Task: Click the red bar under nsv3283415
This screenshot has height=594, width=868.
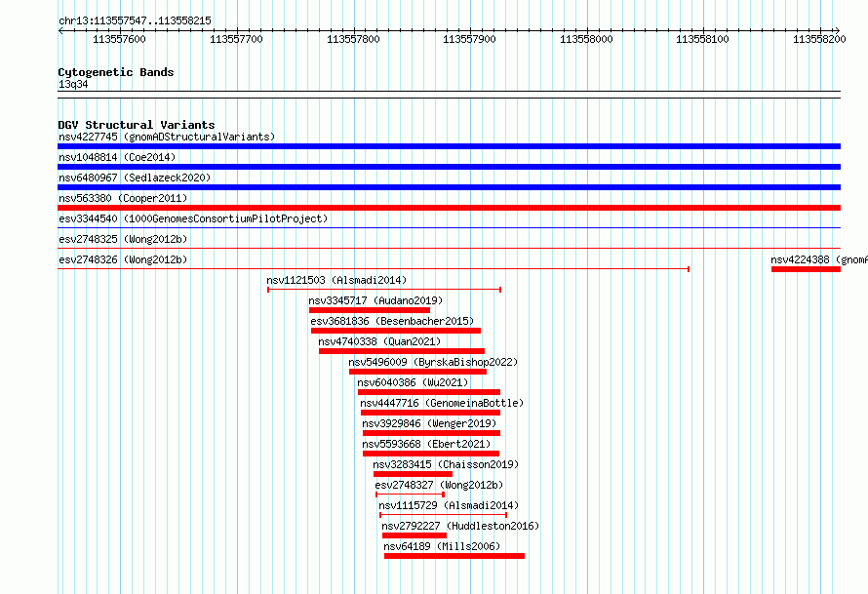Action: [413, 474]
